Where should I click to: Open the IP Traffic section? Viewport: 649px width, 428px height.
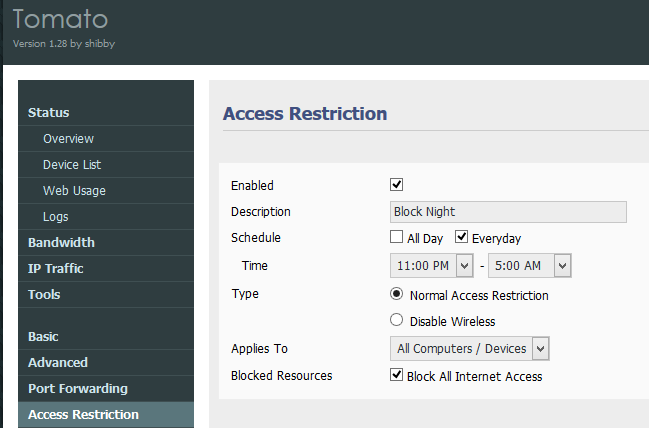coord(55,269)
